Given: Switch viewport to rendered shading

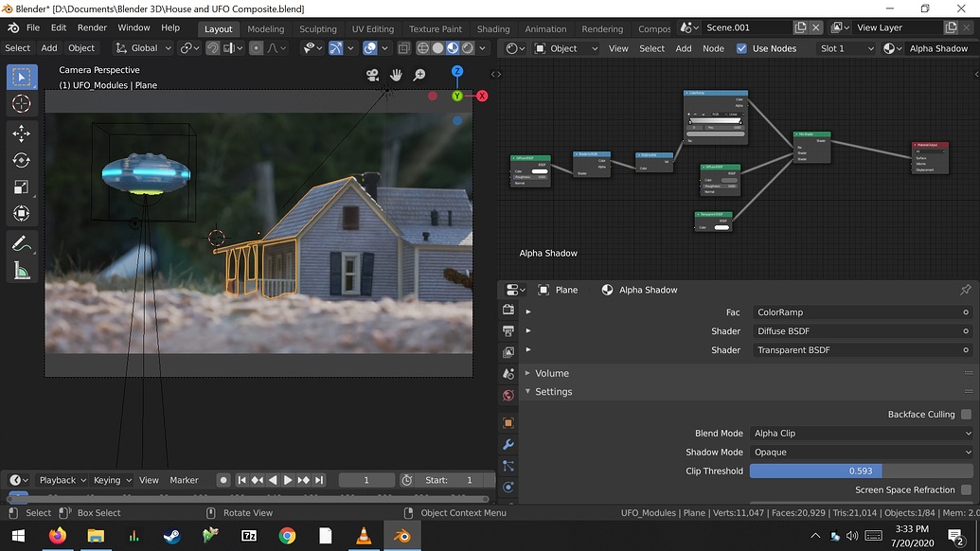Looking at the screenshot, I should click(x=468, y=48).
